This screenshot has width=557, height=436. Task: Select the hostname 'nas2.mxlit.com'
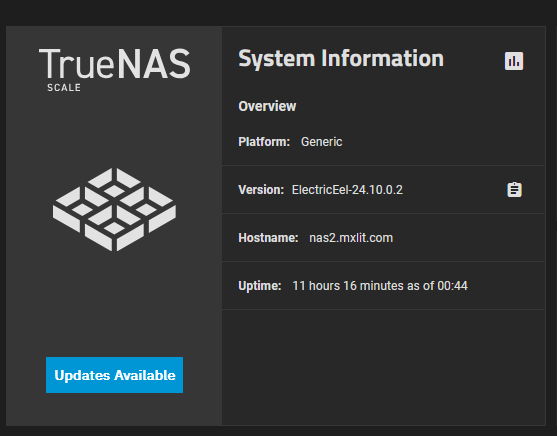pyautogui.click(x=351, y=238)
